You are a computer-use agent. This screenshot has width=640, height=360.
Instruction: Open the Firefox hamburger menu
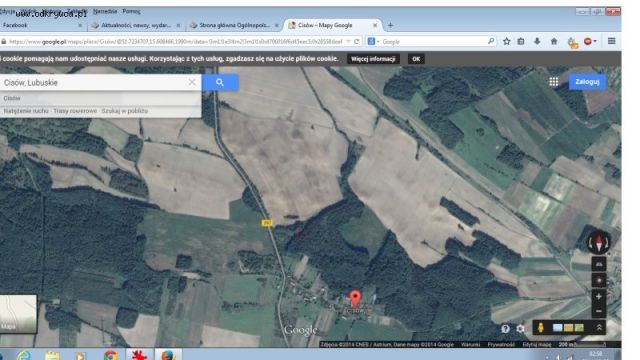611,41
